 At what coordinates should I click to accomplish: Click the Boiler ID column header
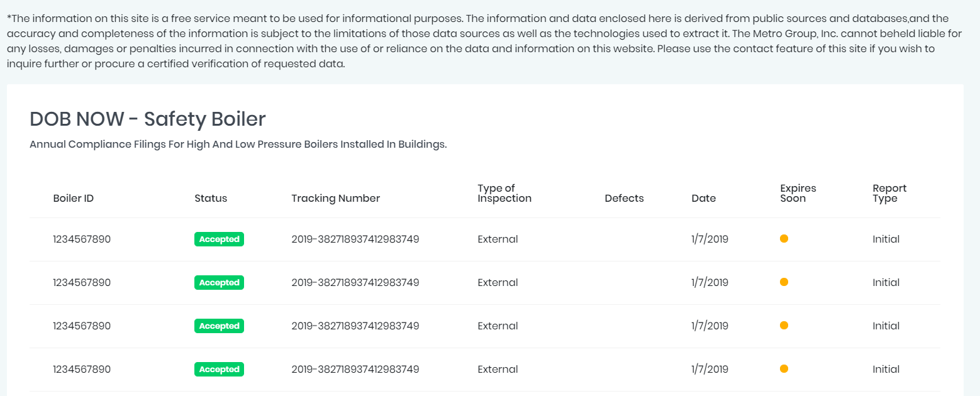(74, 198)
